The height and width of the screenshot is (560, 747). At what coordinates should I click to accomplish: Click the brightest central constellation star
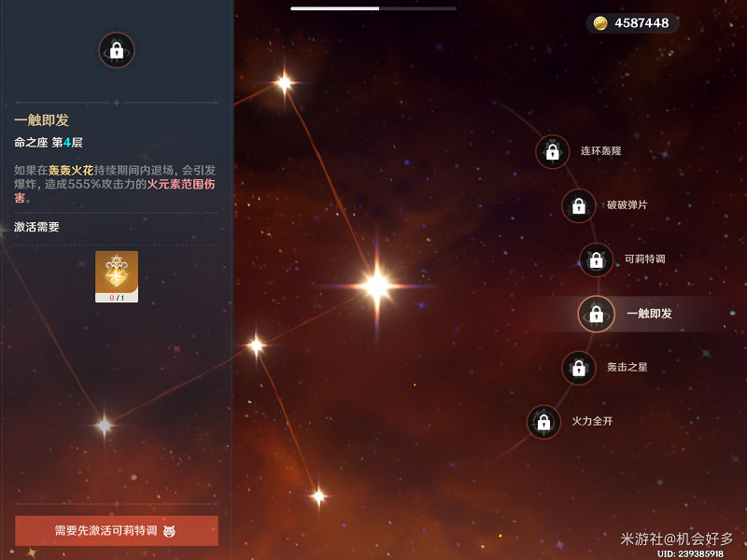[x=377, y=286]
